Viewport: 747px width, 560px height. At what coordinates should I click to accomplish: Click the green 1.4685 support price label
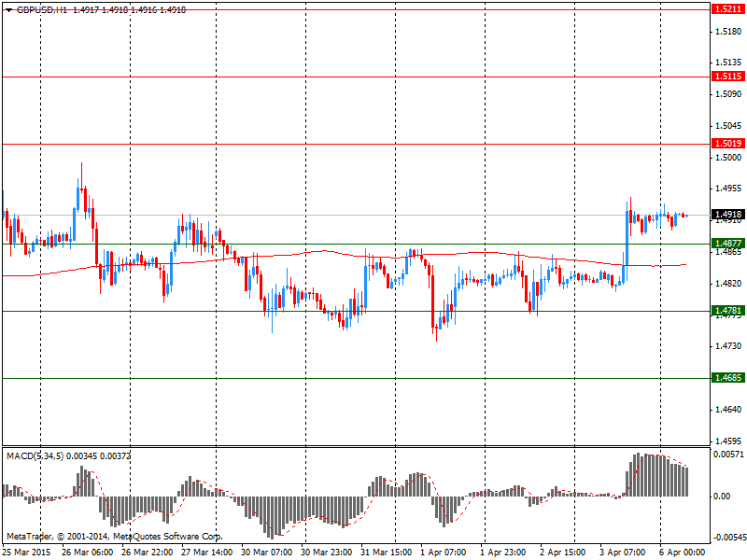click(x=728, y=378)
